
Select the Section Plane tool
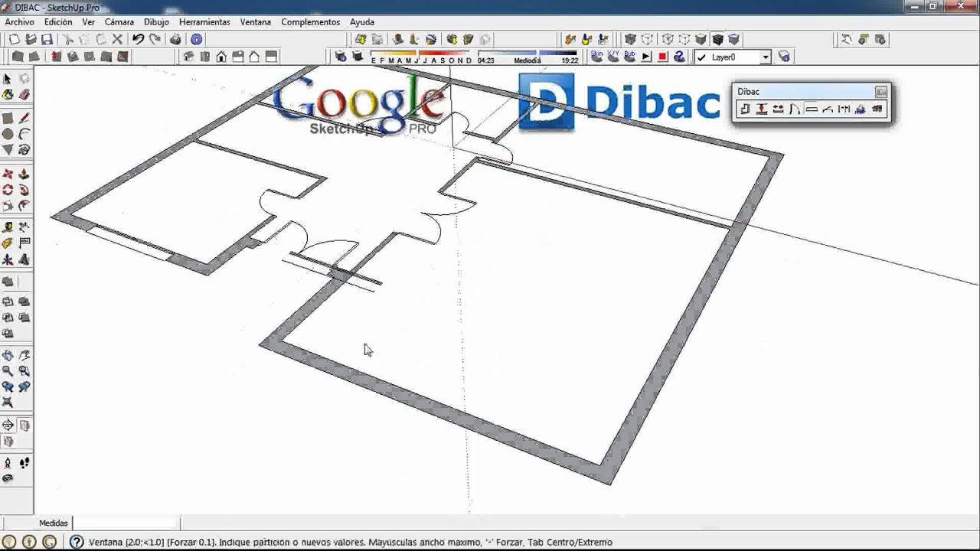pos(8,425)
